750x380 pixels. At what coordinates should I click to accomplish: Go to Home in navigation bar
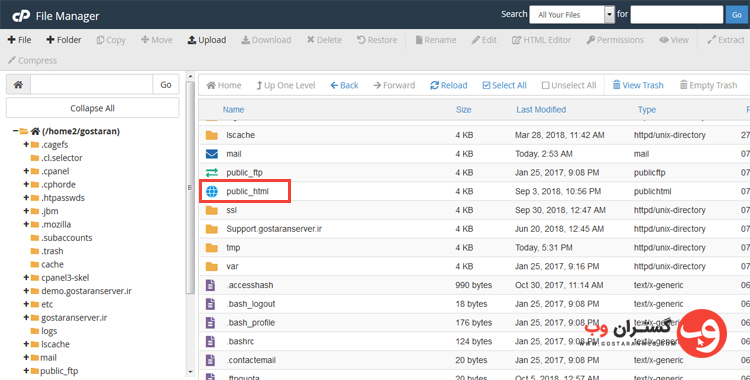click(224, 85)
